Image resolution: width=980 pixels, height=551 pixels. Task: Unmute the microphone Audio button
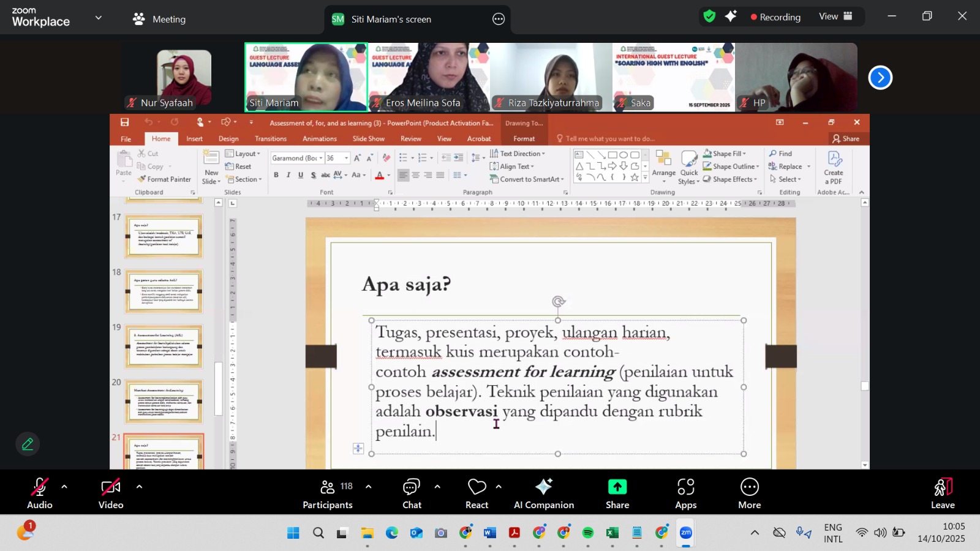[x=39, y=493]
